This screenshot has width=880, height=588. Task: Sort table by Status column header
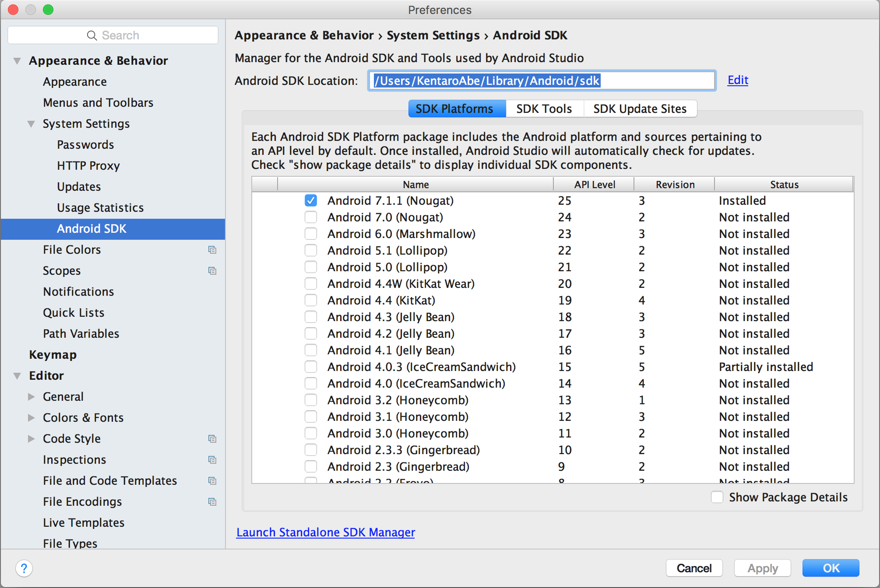(x=784, y=185)
